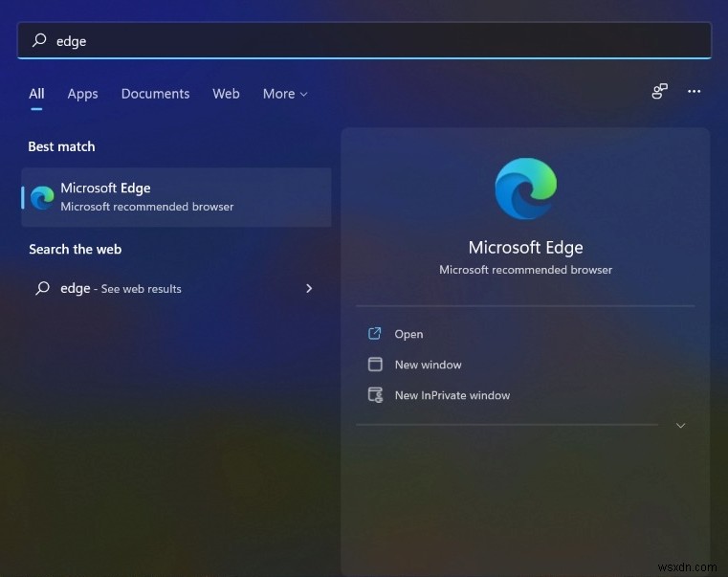The height and width of the screenshot is (577, 728).
Task: Click the InPrivate window icon
Action: pos(375,395)
